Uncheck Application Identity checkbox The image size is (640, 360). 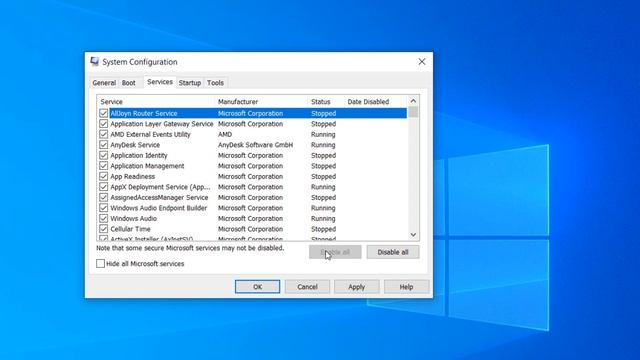(103, 156)
